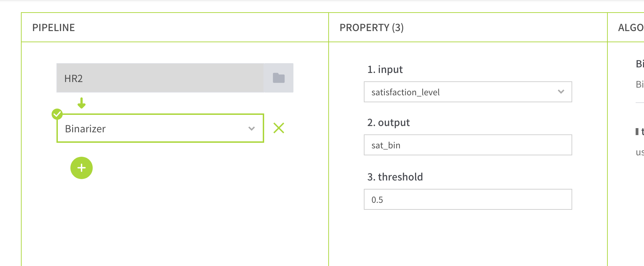Viewport: 644px width, 266px height.
Task: Click the green arrow connecting HR2 to Binarizer
Action: pyautogui.click(x=81, y=103)
